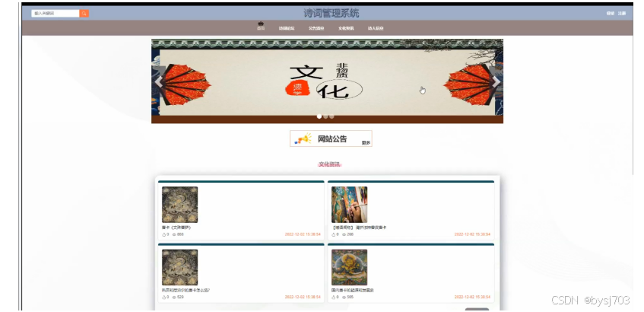Click the thumbs-up icon on 文殊菩萨 card
Image resolution: width=644 pixels, height=312 pixels.
click(x=164, y=234)
